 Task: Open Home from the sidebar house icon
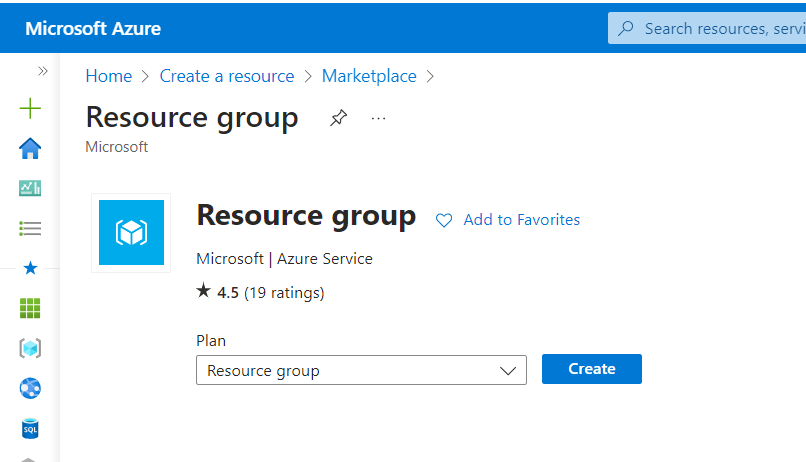click(30, 149)
